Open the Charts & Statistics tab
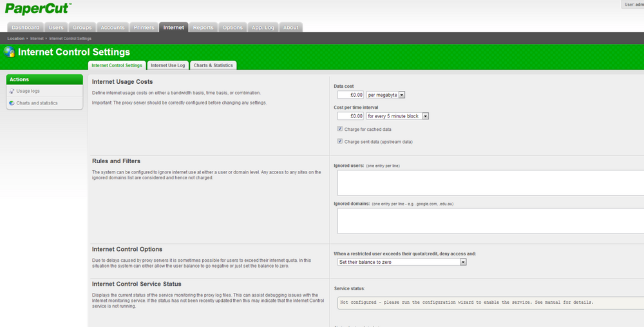The height and width of the screenshot is (327, 644). pos(213,65)
